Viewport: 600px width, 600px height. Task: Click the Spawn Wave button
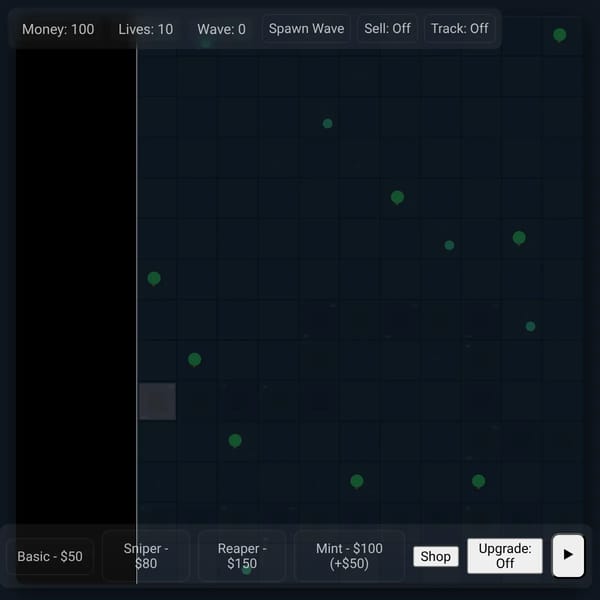[x=306, y=29]
